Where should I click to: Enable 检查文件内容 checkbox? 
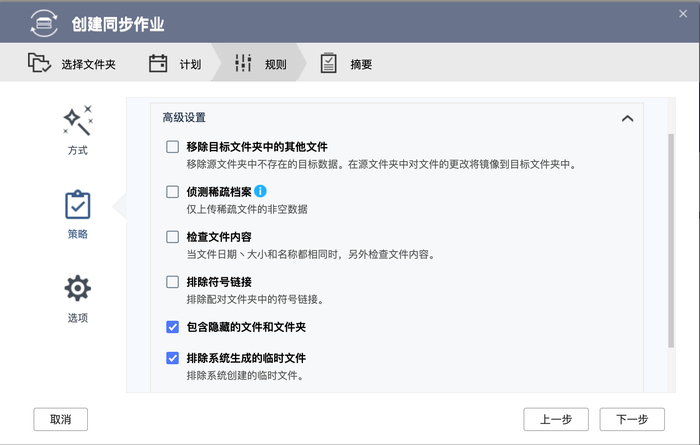point(173,237)
